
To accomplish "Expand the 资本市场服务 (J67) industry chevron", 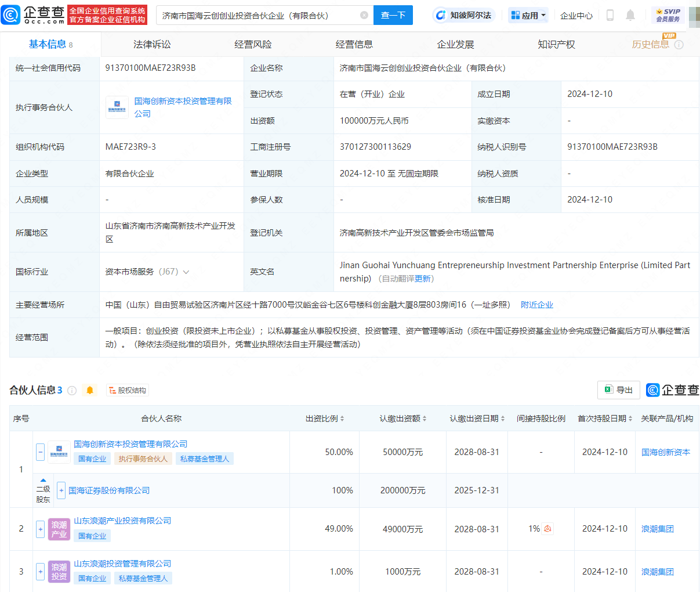I will [186, 272].
